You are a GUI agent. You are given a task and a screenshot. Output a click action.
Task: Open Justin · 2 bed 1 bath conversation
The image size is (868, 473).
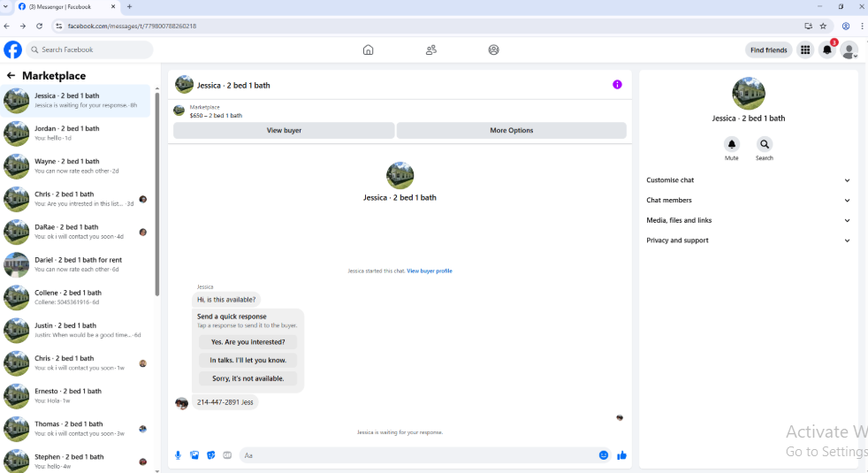76,330
